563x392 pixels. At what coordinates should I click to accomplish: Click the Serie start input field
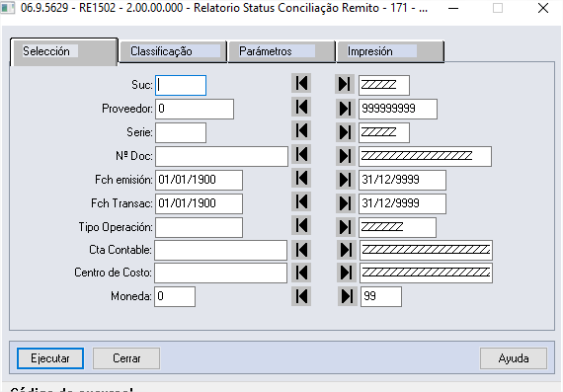pyautogui.click(x=181, y=133)
